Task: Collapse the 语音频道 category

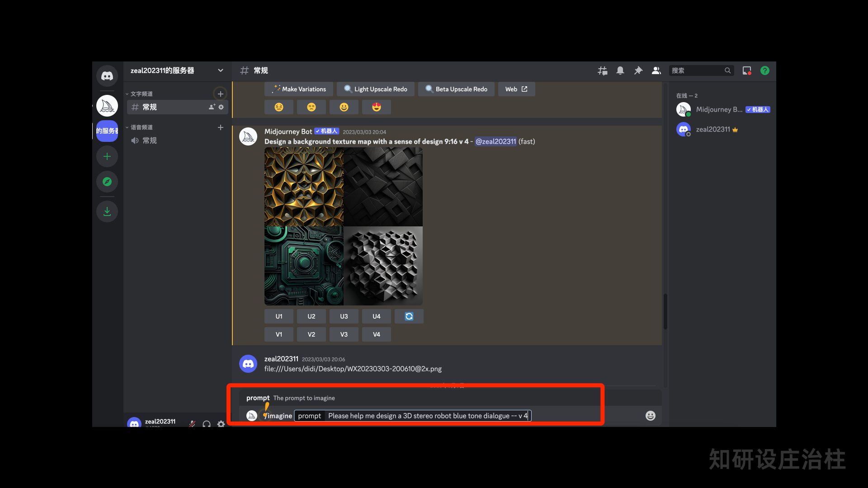Action: coord(141,127)
